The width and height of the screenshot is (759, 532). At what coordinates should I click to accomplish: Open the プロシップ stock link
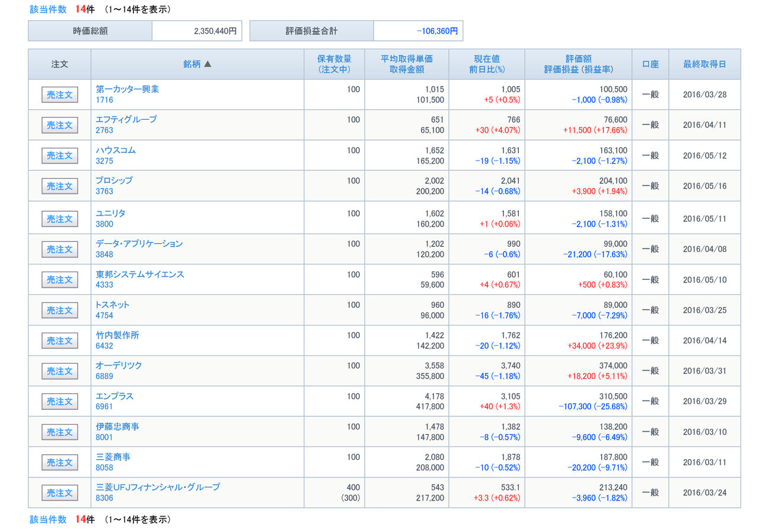coord(114,180)
